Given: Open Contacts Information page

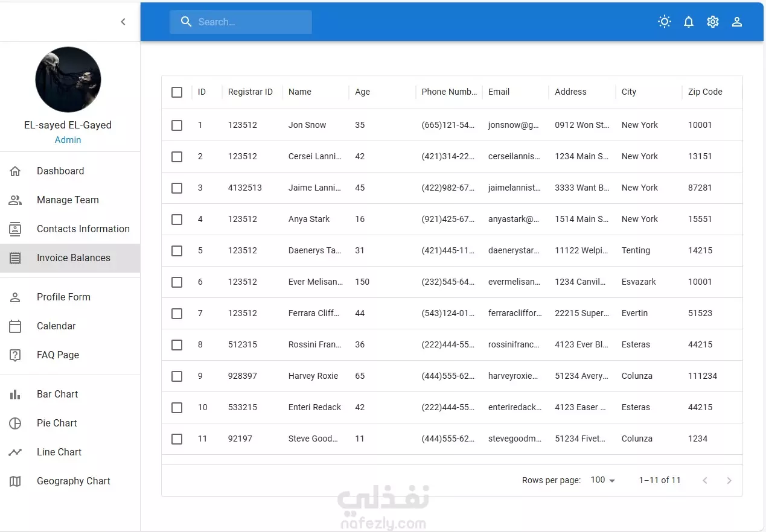Looking at the screenshot, I should pyautogui.click(x=70, y=229).
